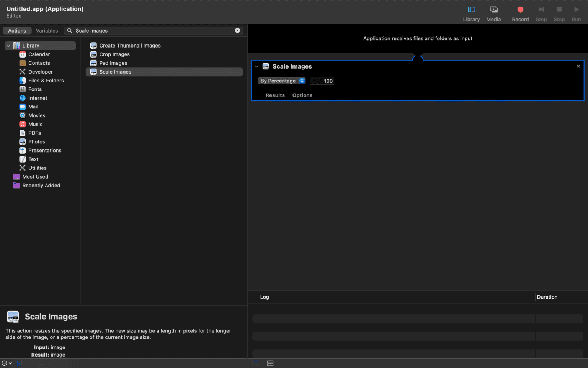Screen dimensions: 588x368
Task: Collapse the Library tree
Action: (x=8, y=46)
